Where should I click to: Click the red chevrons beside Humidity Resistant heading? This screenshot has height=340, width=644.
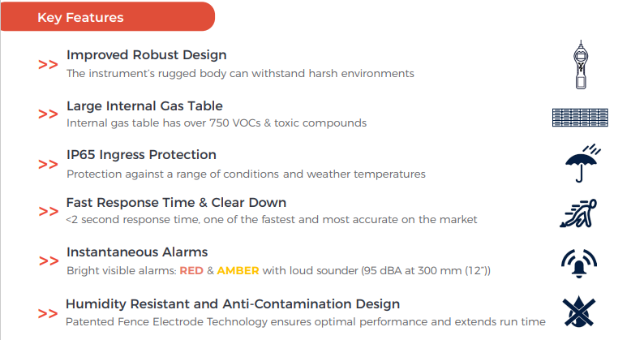tap(48, 313)
